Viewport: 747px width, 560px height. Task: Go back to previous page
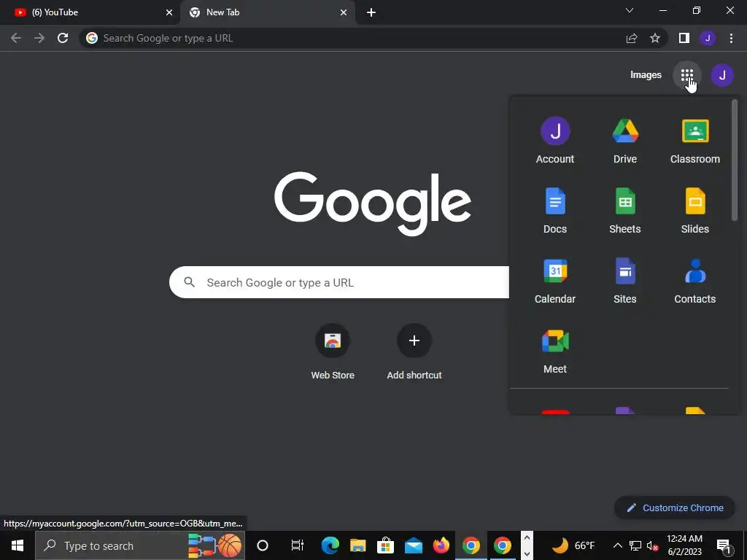[16, 38]
